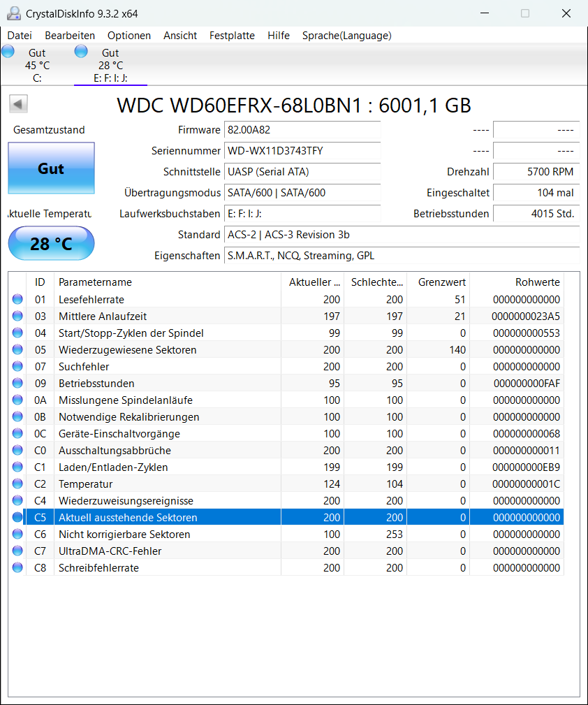Viewport: 588px width, 705px height.
Task: Click the Eingeschaltet field 104 mal
Action: pyautogui.click(x=536, y=192)
